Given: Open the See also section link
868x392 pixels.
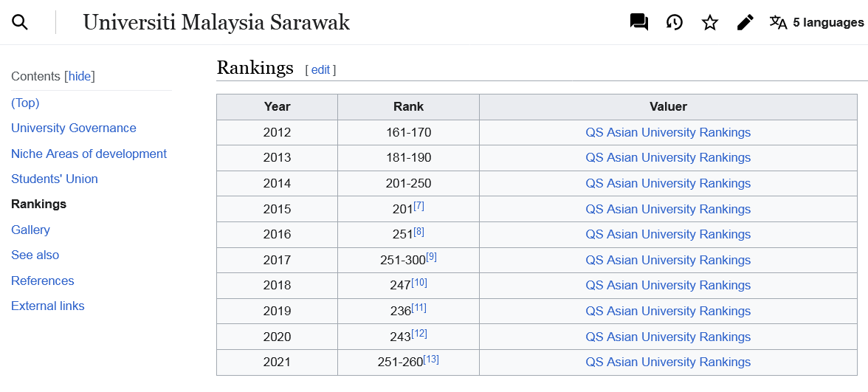Looking at the screenshot, I should [x=35, y=255].
